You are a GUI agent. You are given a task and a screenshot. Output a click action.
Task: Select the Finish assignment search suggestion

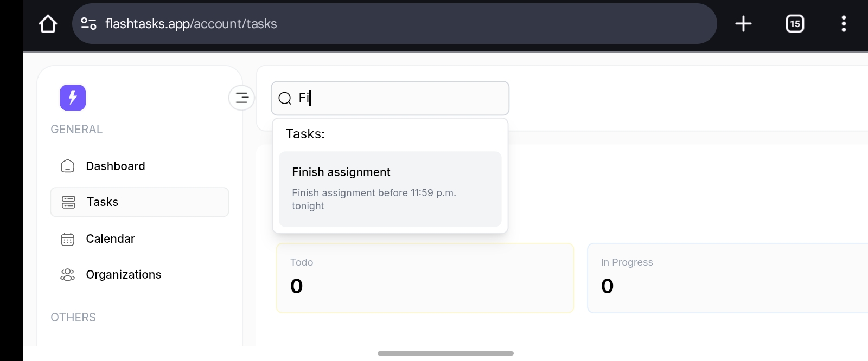pos(390,189)
